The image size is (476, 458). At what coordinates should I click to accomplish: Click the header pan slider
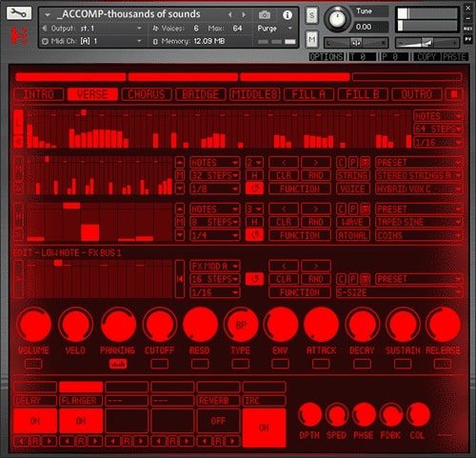355,42
